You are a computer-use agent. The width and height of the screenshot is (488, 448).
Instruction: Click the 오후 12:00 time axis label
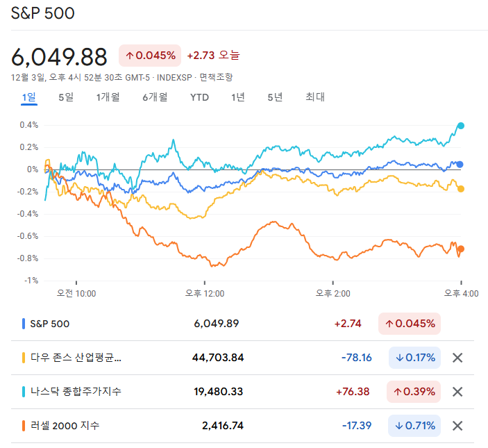click(205, 293)
